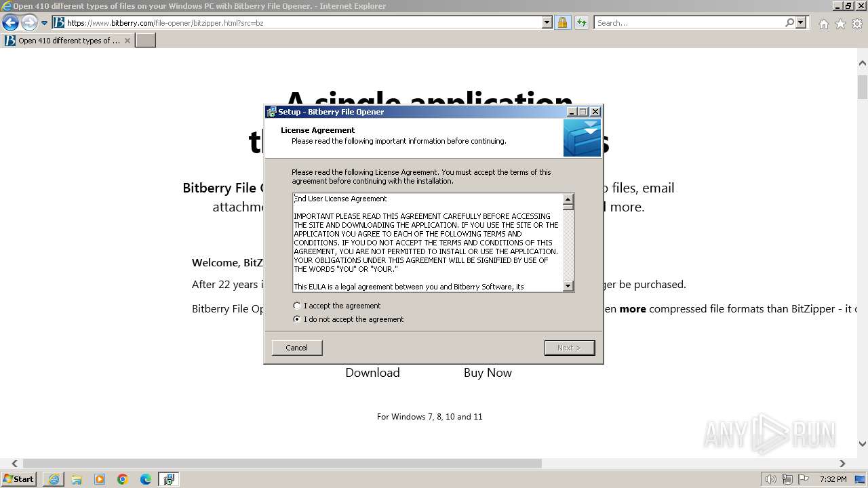Click the page vertical scrollbar down arrow
The image size is (868, 488).
[x=863, y=445]
